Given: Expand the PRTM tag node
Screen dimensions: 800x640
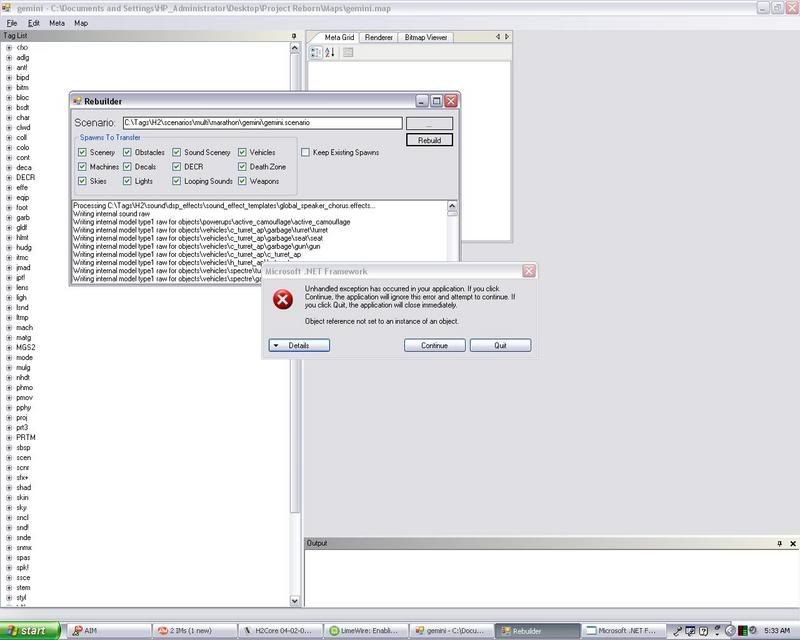Looking at the screenshot, I should (9, 437).
